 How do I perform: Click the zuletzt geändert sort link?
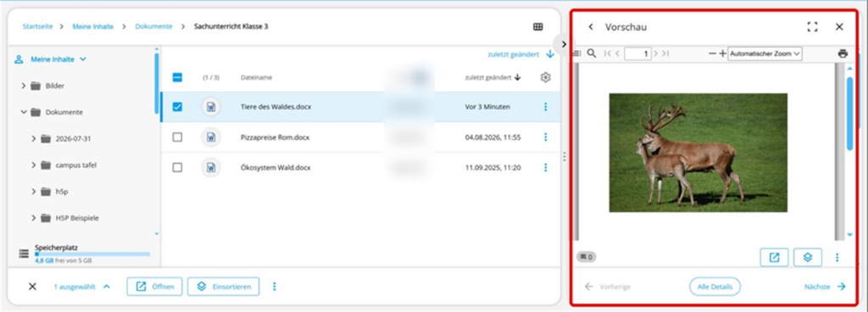tap(513, 54)
